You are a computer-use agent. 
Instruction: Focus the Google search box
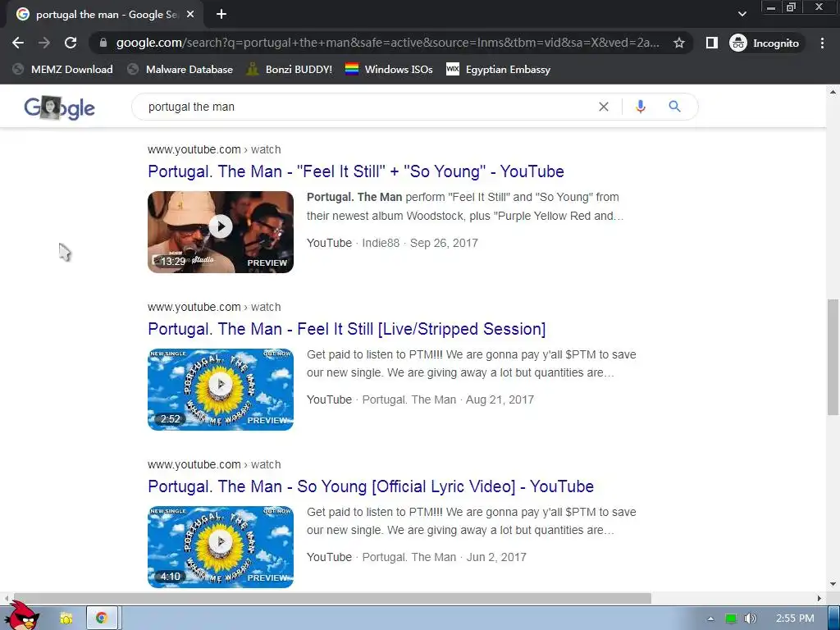370,107
